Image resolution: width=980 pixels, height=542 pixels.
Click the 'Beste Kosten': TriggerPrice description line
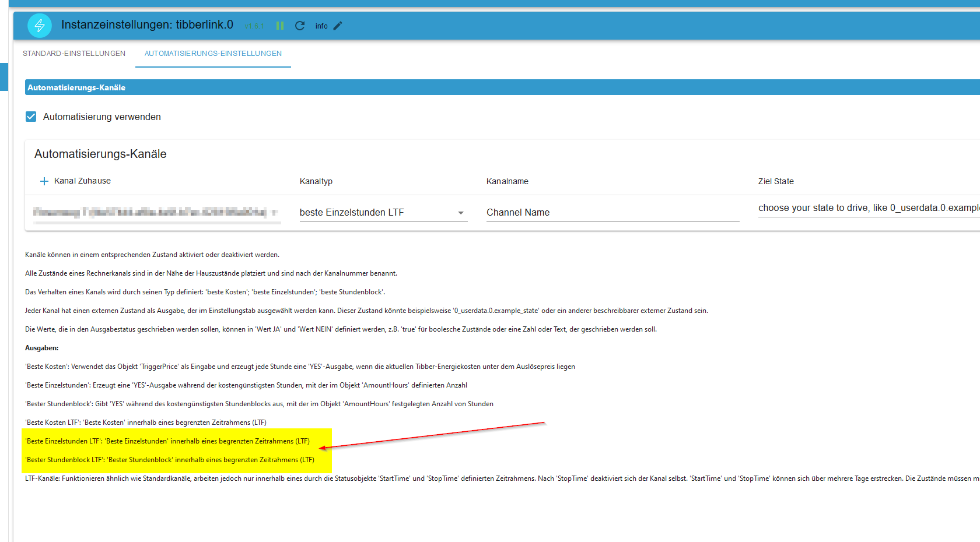coord(300,367)
